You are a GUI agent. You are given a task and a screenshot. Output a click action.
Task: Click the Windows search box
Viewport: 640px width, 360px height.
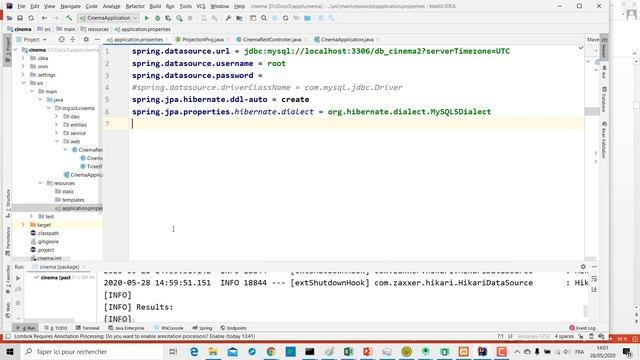tap(92, 351)
